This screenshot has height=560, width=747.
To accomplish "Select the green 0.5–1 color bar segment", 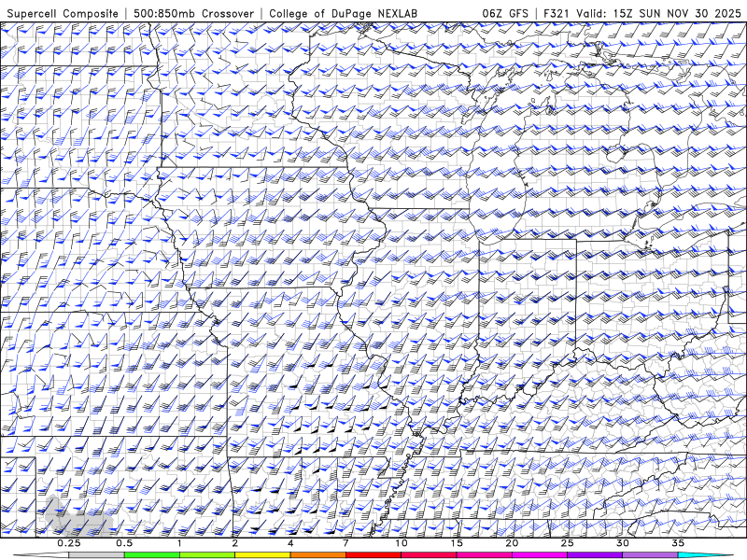I will click(x=152, y=555).
